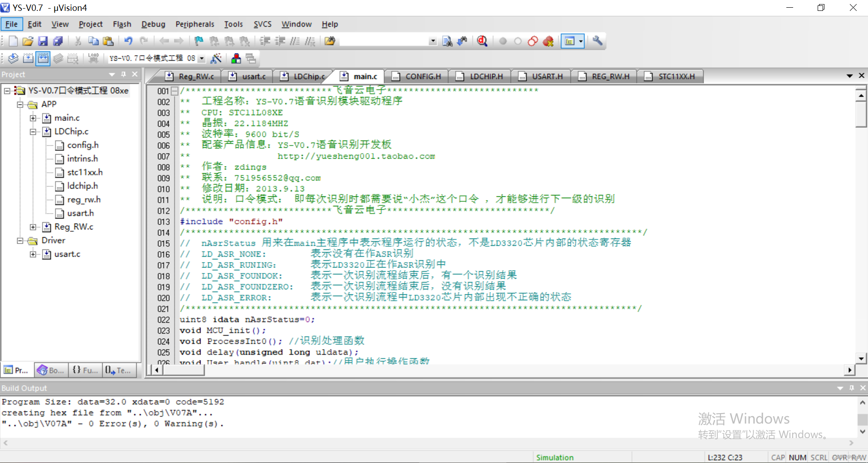Screen dimensions: 868x463
Task: Collapse the APP group in project tree
Action: pos(20,104)
